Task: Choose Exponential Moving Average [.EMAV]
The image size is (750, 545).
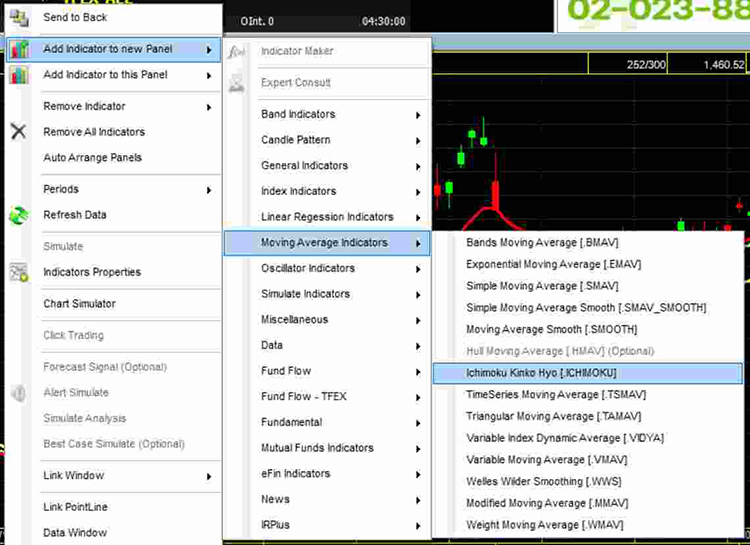Action: (x=553, y=265)
